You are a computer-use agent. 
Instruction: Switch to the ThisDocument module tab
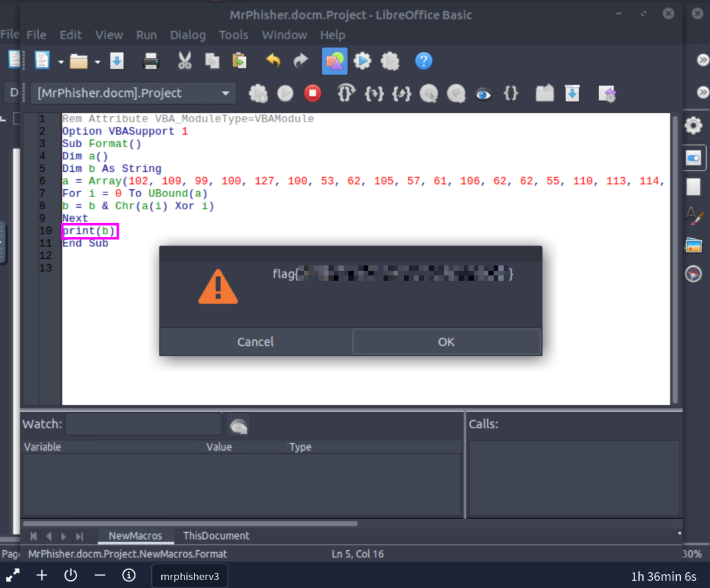click(216, 536)
